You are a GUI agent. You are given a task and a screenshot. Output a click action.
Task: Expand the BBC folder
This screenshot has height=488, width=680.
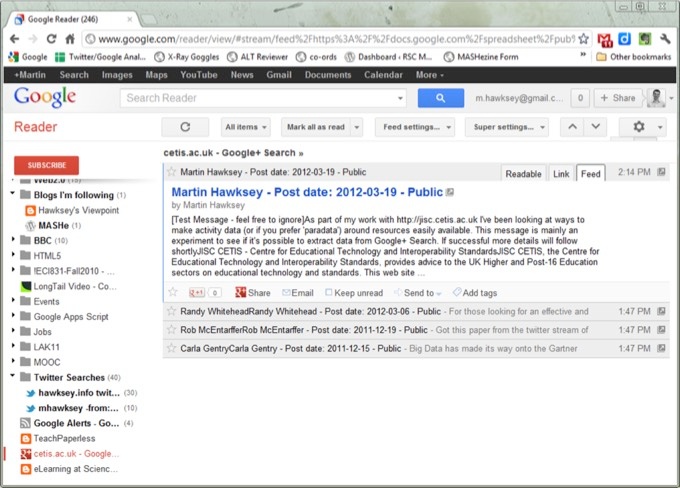click(x=13, y=239)
